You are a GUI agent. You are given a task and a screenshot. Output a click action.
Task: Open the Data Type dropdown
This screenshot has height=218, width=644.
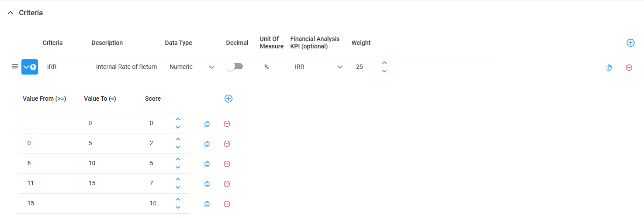211,67
